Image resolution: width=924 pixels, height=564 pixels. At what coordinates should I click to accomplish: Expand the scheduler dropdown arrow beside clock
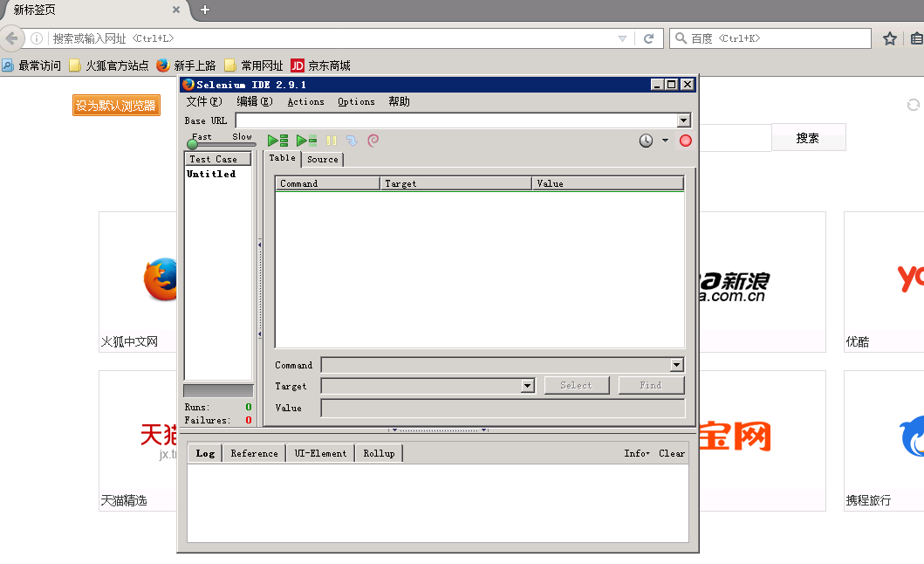pos(666,141)
